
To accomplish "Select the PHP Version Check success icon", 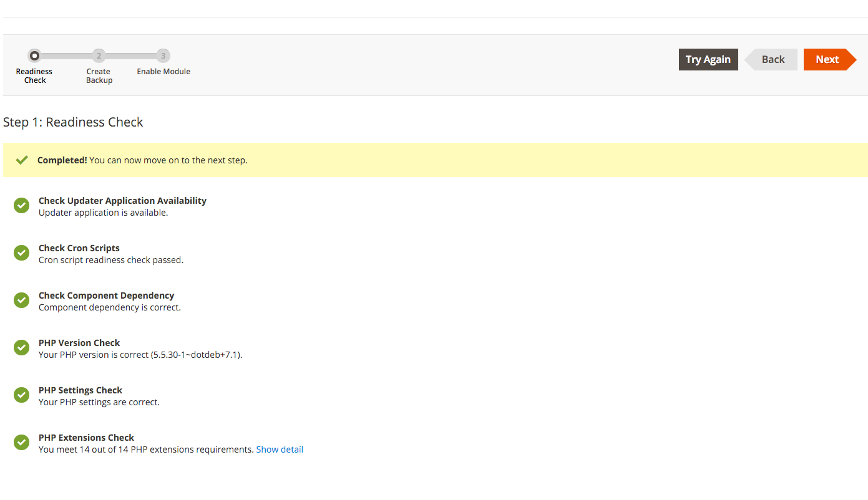I will (x=21, y=348).
